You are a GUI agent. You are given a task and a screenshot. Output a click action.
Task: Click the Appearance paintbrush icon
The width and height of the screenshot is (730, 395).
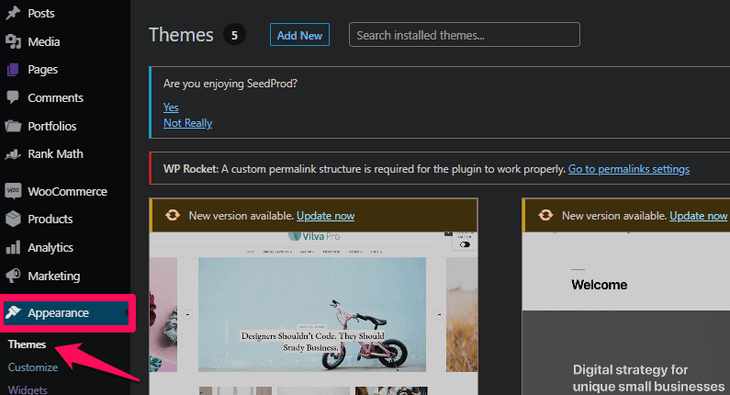point(13,313)
